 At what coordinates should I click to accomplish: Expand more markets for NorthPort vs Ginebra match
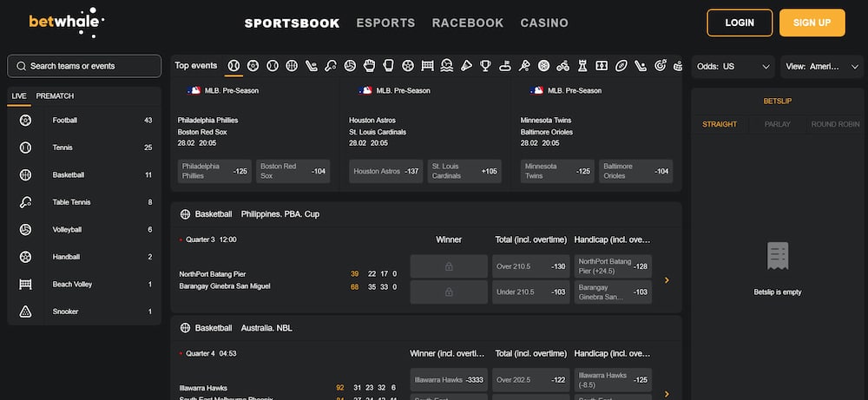point(667,280)
